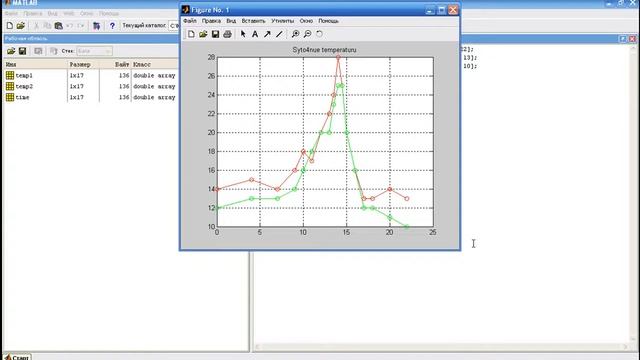The height and width of the screenshot is (360, 640).
Task: Click the Redo icon in MATLAB toolbar
Action: tap(80, 26)
